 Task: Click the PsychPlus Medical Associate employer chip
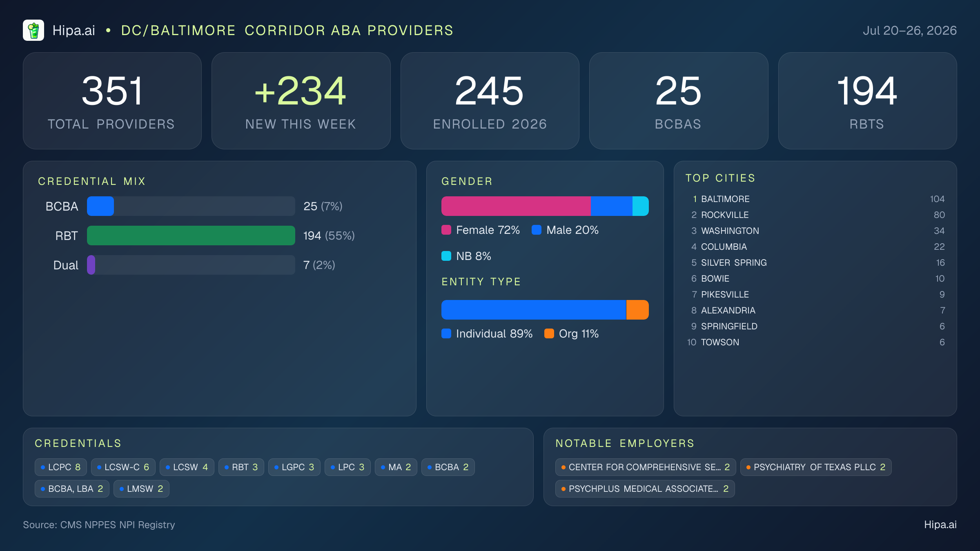645,489
